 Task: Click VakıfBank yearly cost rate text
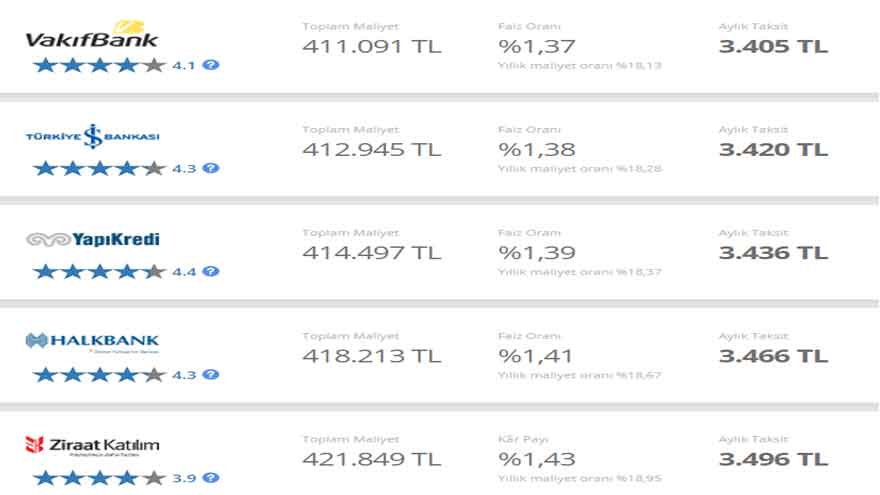coord(580,66)
